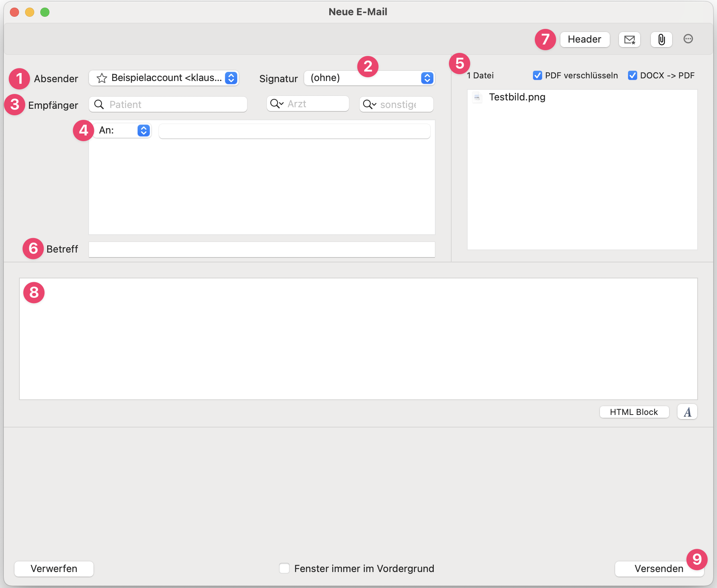
Task: Click into the email body text area
Action: [358, 339]
